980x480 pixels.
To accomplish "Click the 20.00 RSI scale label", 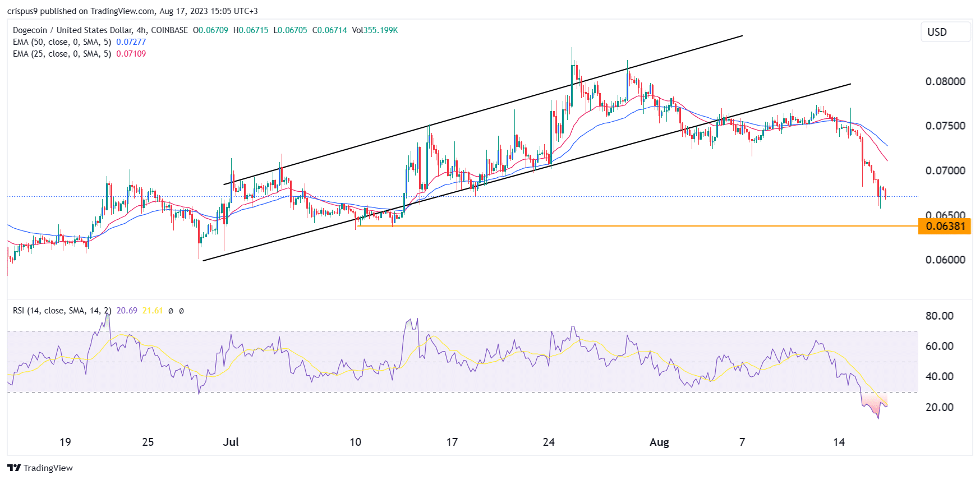I will (x=939, y=407).
